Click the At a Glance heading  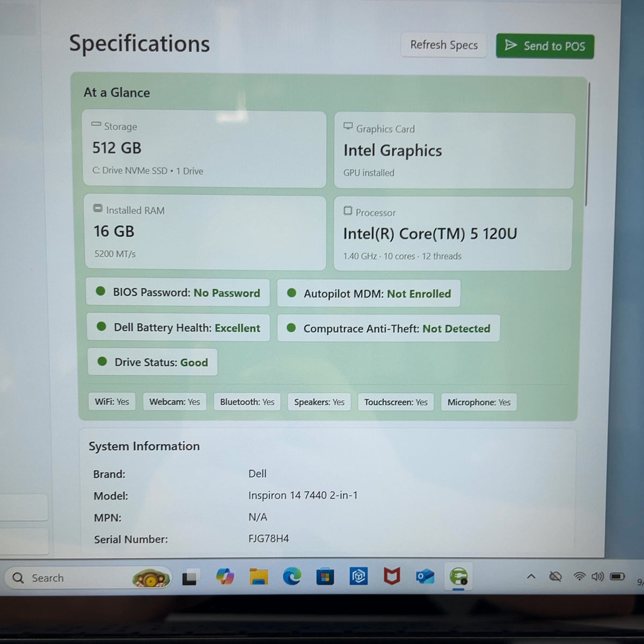[x=116, y=92]
